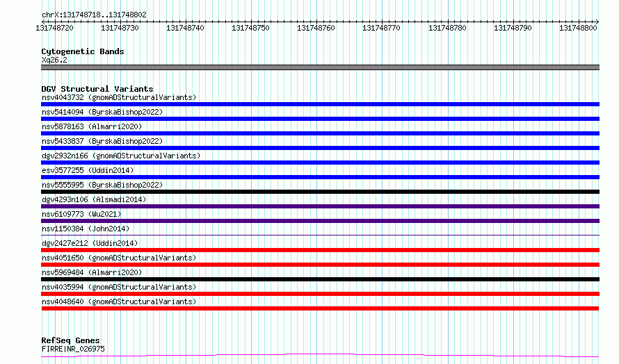Click ruler position 131748750

[x=250, y=28]
